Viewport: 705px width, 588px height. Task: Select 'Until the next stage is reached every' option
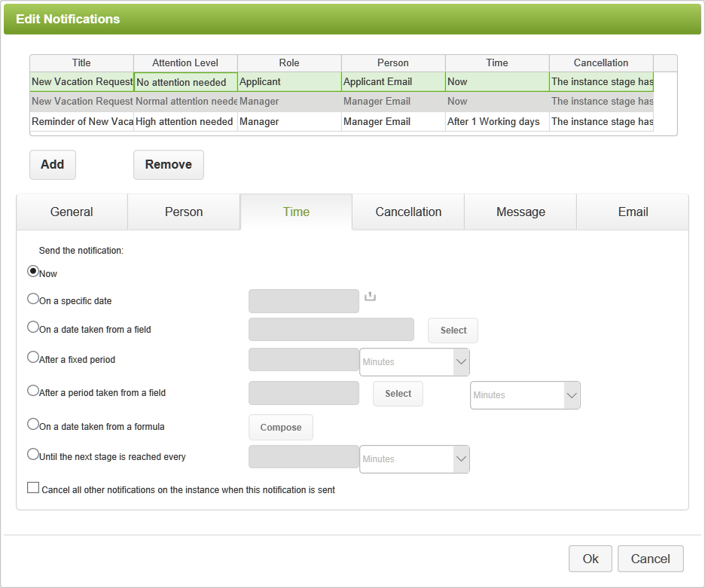click(33, 454)
